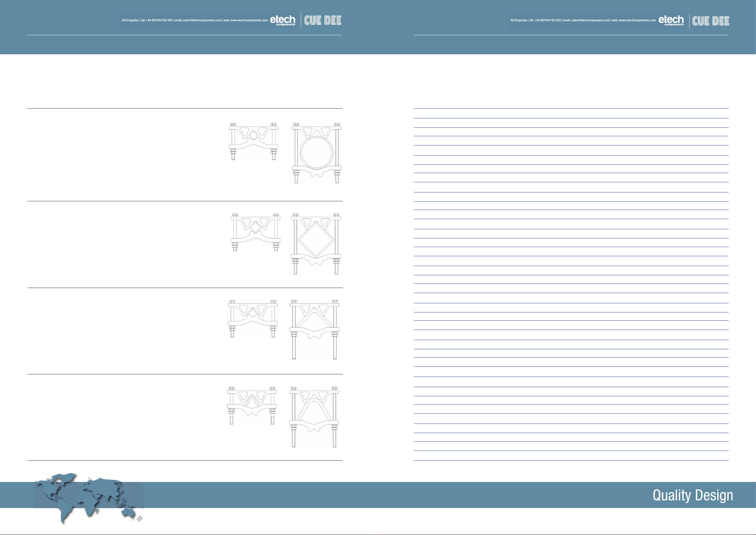This screenshot has height=535, width=756.
Task: Click the telephone number in right page header
Action: 547,20
